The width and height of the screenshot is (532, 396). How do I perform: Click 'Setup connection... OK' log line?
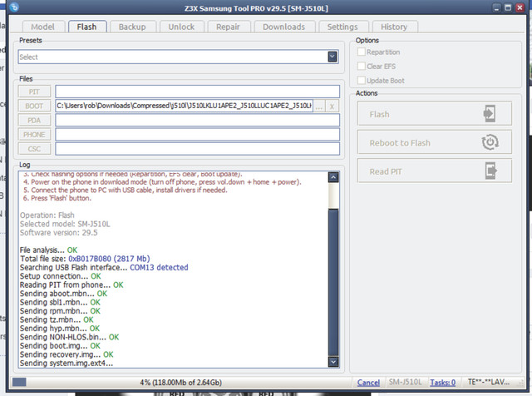pos(61,276)
